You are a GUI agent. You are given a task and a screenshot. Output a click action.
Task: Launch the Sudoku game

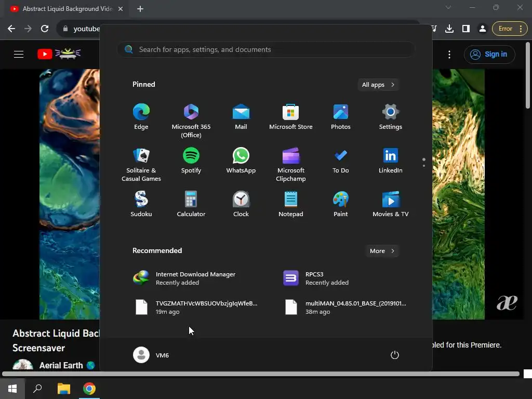pyautogui.click(x=141, y=204)
